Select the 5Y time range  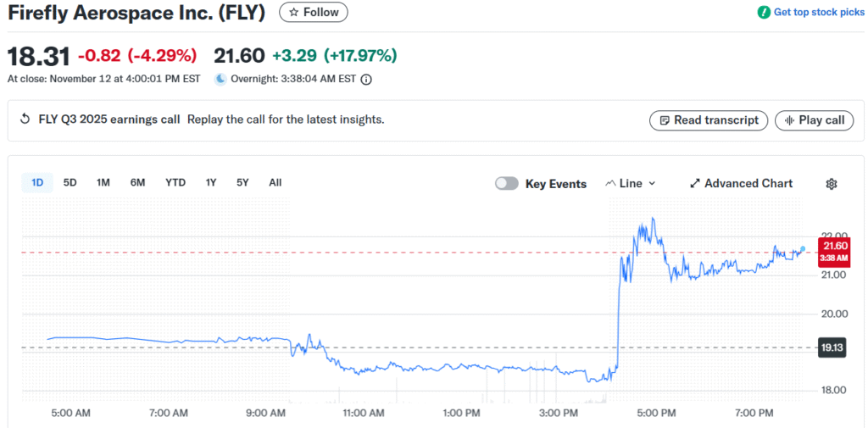click(243, 182)
